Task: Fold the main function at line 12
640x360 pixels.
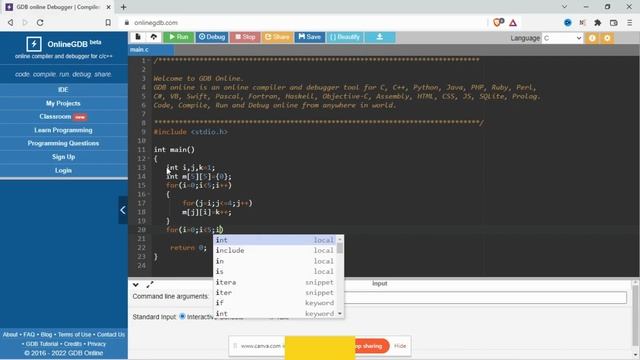Action: pyautogui.click(x=149, y=159)
